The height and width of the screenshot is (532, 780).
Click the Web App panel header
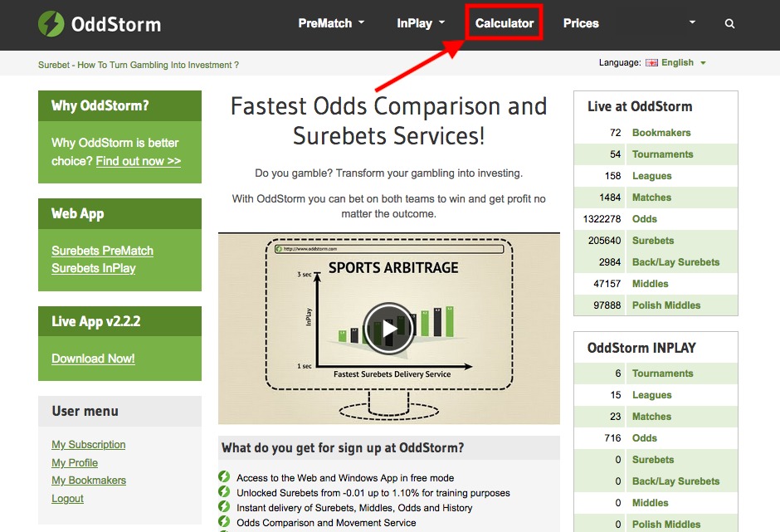119,213
